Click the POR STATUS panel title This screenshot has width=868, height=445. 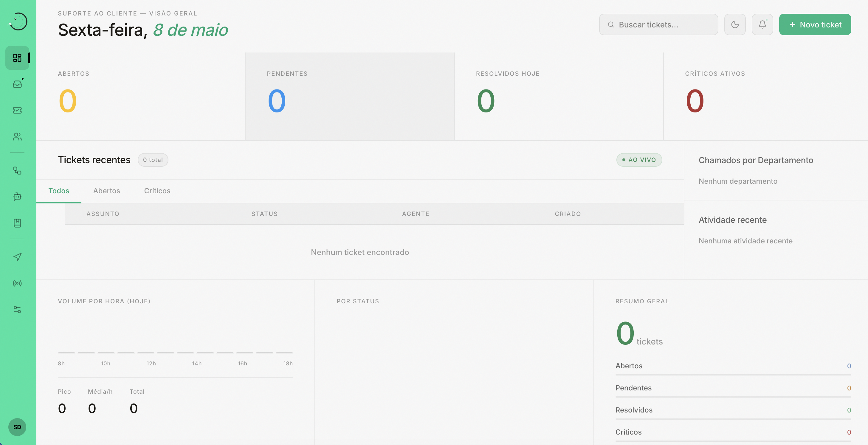click(357, 301)
